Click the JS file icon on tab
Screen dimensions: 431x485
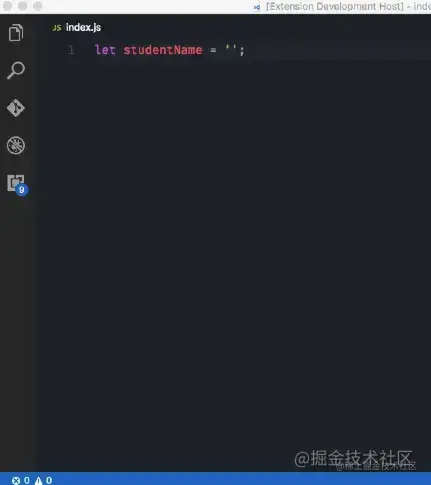pos(57,28)
